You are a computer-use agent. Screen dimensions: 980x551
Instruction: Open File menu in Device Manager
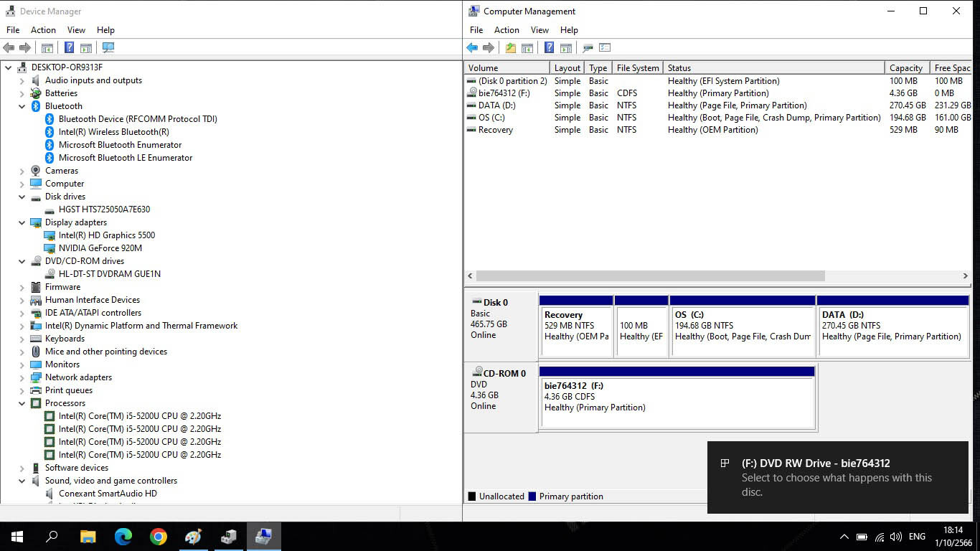[13, 30]
